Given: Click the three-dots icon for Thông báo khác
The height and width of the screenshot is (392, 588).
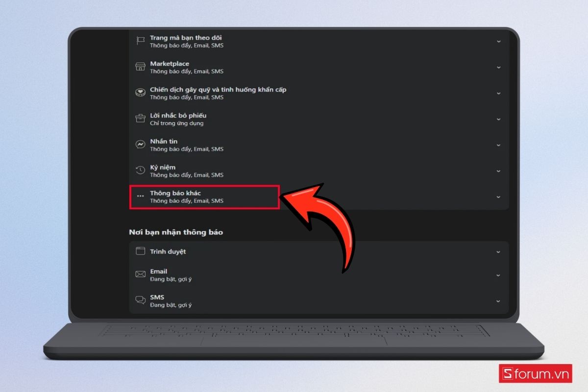Looking at the screenshot, I should (x=141, y=196).
